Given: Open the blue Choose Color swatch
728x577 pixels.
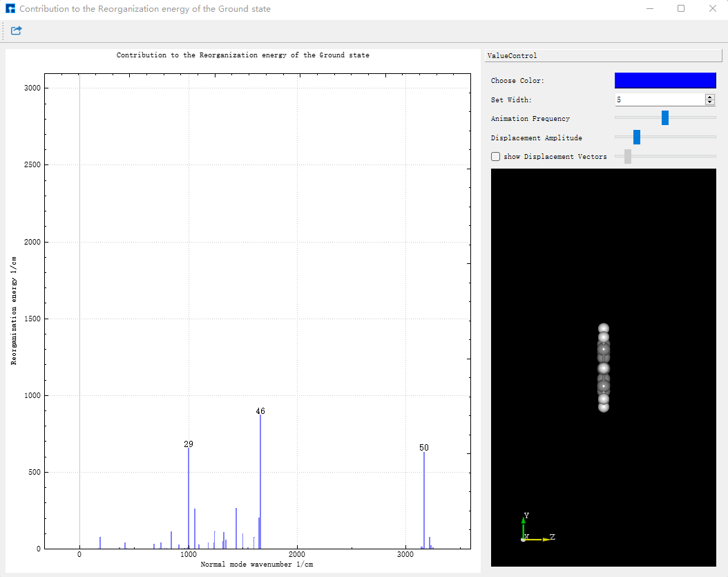Looking at the screenshot, I should 665,80.
